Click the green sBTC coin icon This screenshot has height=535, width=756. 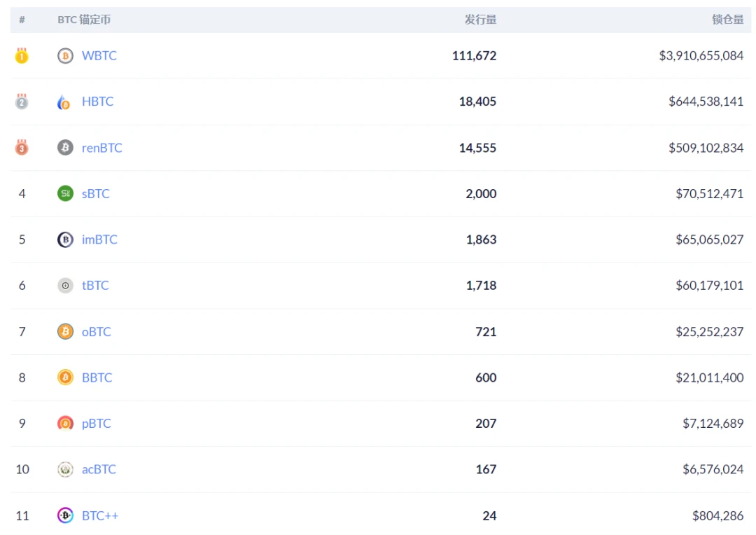pyautogui.click(x=66, y=193)
